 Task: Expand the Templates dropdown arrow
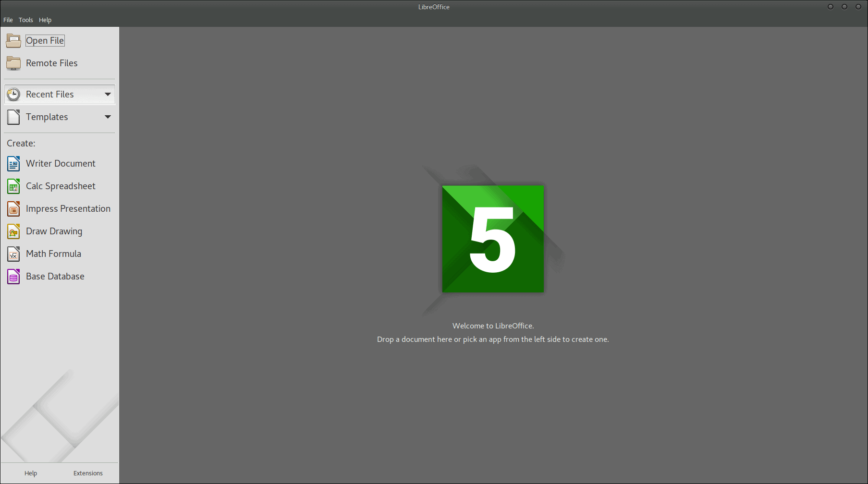click(x=108, y=117)
